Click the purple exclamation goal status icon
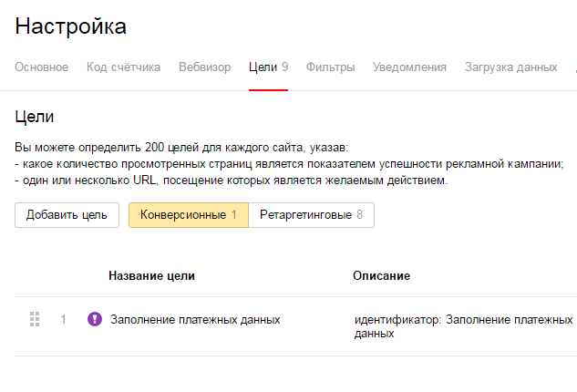577x392 pixels. click(x=94, y=319)
